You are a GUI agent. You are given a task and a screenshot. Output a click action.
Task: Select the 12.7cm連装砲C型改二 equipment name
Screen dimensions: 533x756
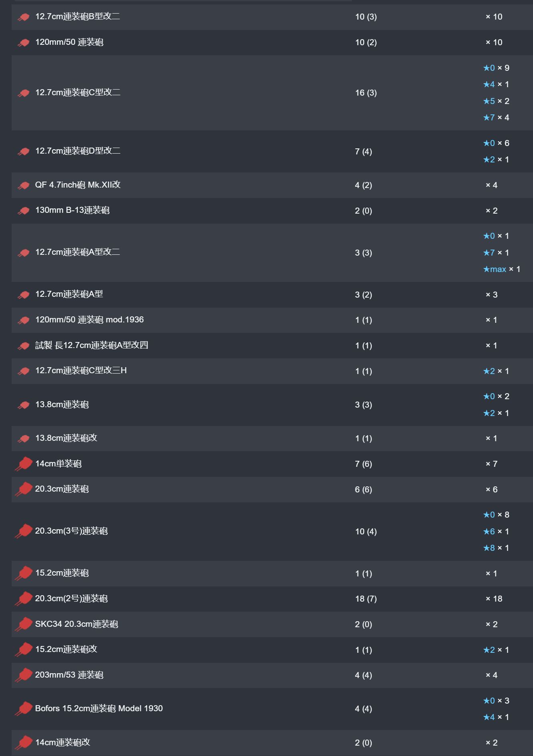point(78,92)
